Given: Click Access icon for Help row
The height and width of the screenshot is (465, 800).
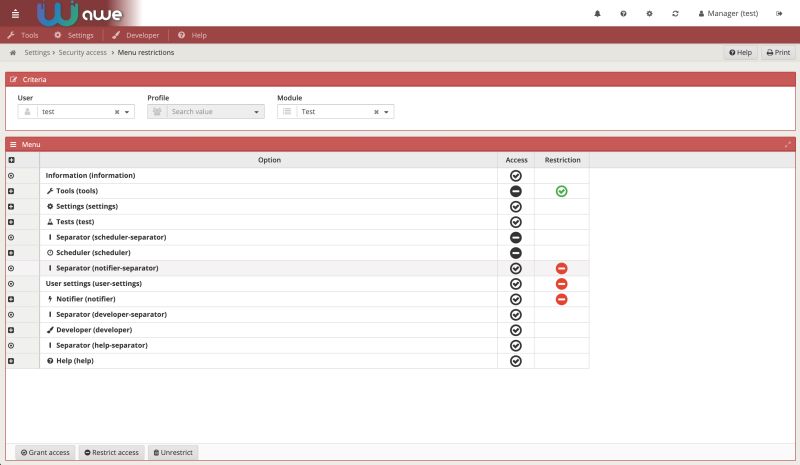Looking at the screenshot, I should 516,361.
